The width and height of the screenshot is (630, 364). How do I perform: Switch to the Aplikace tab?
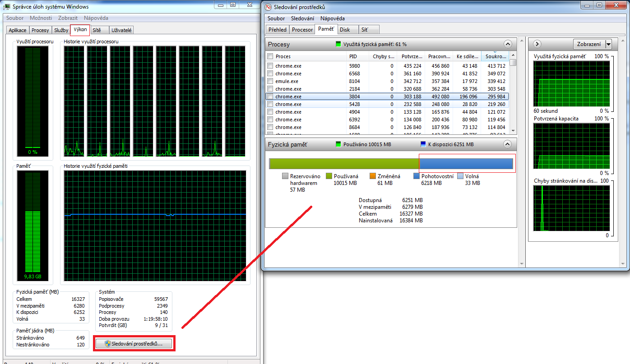[18, 30]
